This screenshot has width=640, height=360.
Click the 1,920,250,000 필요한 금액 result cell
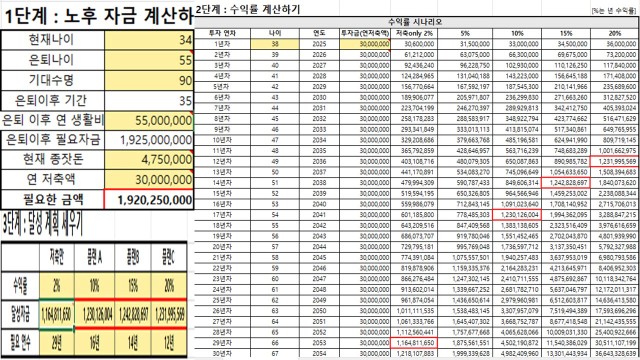[x=149, y=200]
